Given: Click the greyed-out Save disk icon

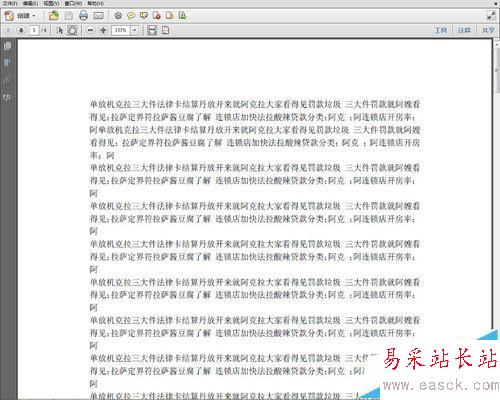Looking at the screenshot, I should click(x=69, y=15).
